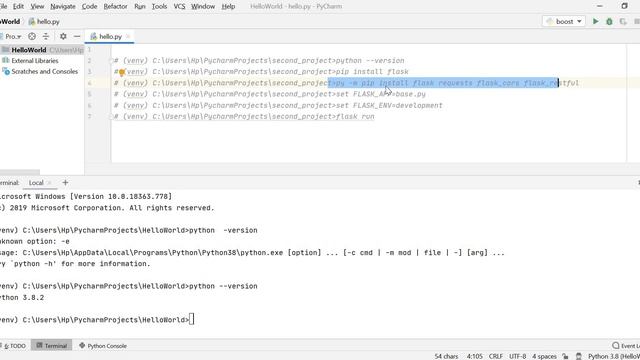The image size is (640, 360).
Task: Click the 'pip install flask' comment line
Action: (261, 72)
